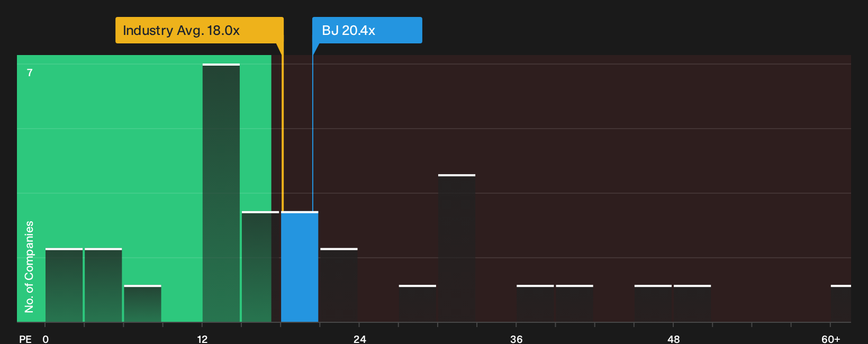Select the bar at the 60+ PE bucket

tap(840, 304)
